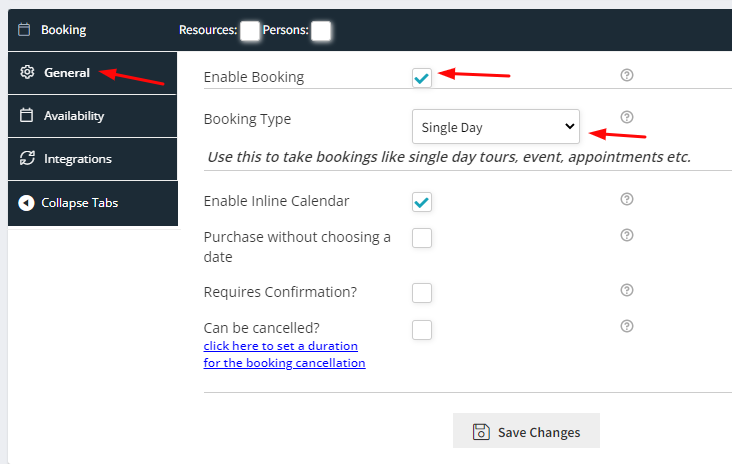This screenshot has height=464, width=732.
Task: Follow the booking cancellation duration link
Action: click(284, 354)
